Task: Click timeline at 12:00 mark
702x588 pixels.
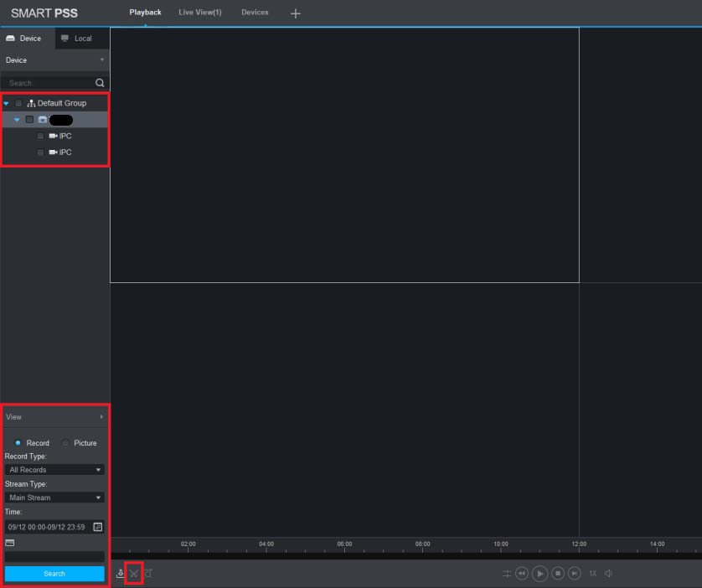Action: point(579,544)
